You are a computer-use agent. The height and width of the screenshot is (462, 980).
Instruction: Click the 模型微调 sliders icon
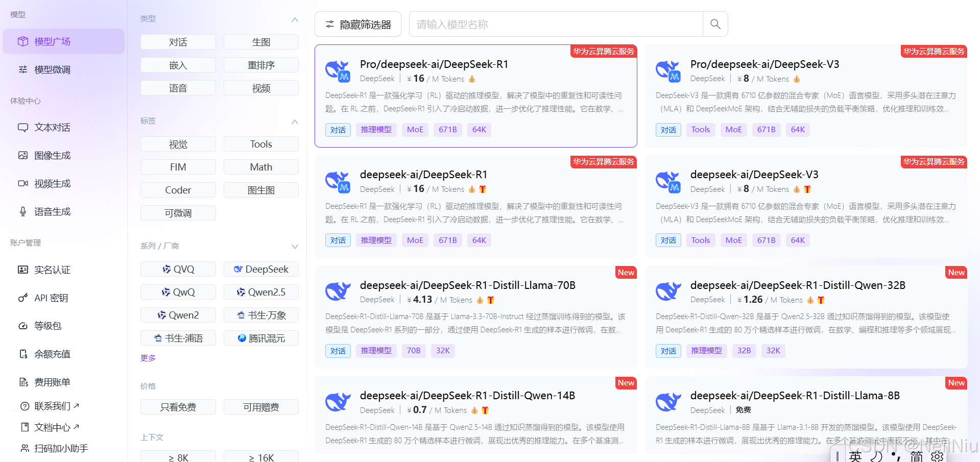click(23, 69)
